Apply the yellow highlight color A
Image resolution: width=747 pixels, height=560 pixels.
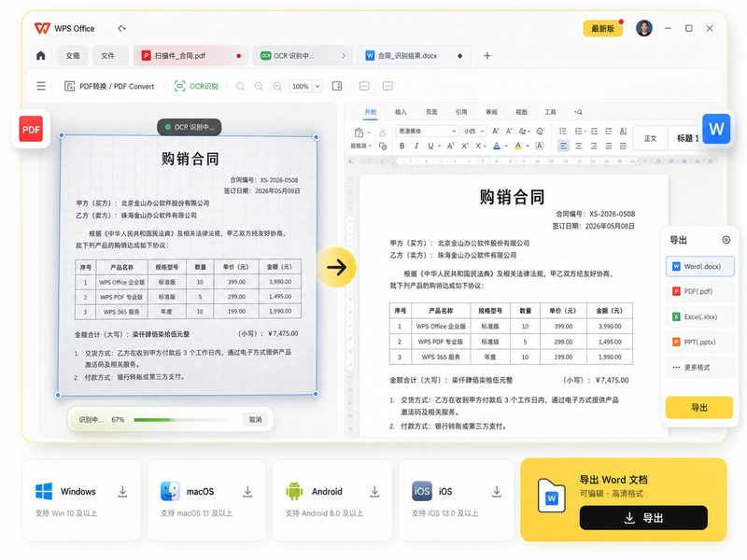518,146
